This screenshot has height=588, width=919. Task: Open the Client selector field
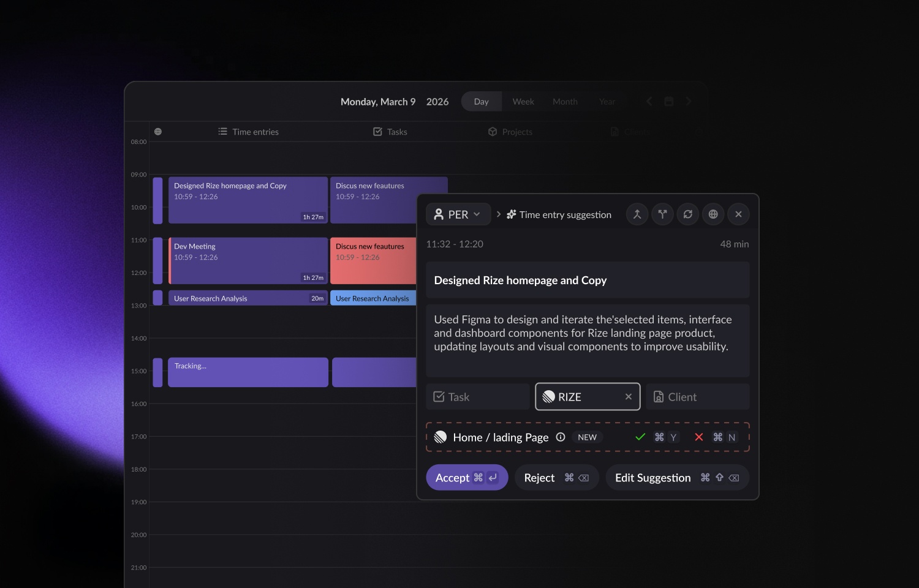pyautogui.click(x=697, y=396)
